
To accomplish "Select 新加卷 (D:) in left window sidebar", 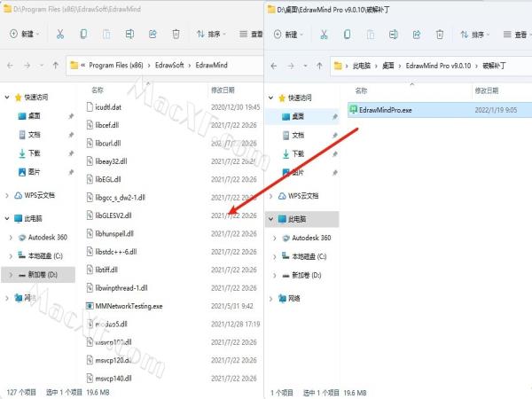I will point(38,275).
